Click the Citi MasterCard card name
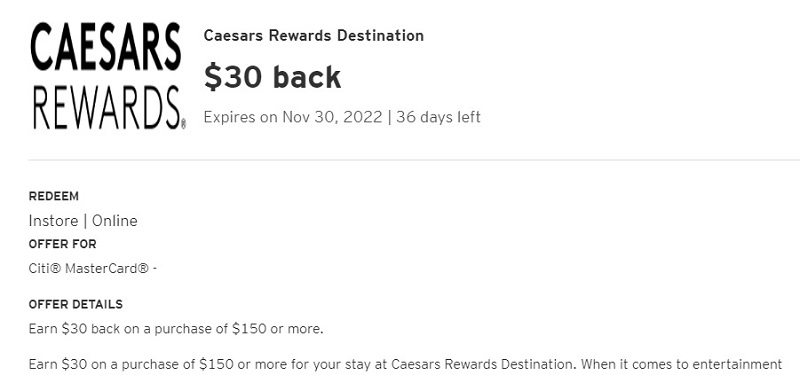800x375 pixels. coord(89,268)
